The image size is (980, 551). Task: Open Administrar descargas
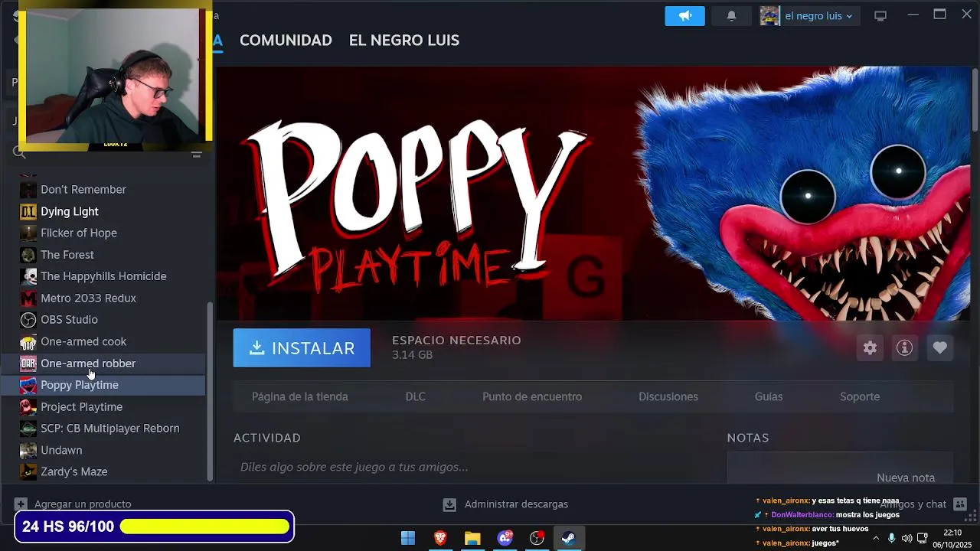[506, 504]
